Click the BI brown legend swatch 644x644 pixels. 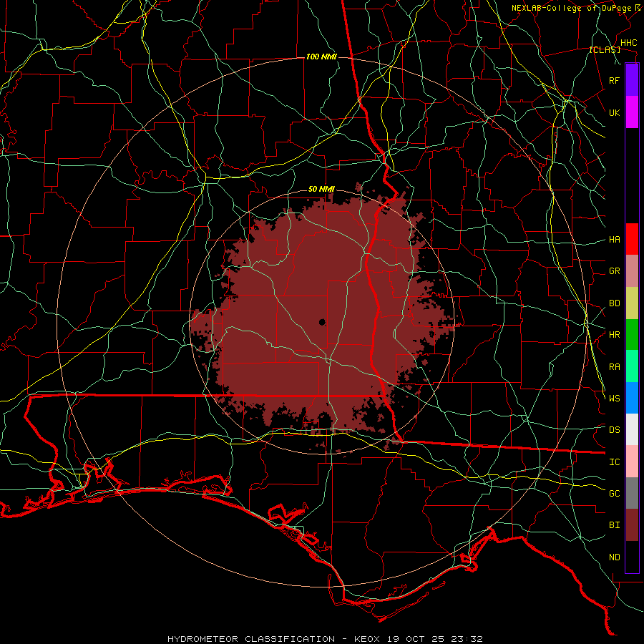pyautogui.click(x=632, y=525)
